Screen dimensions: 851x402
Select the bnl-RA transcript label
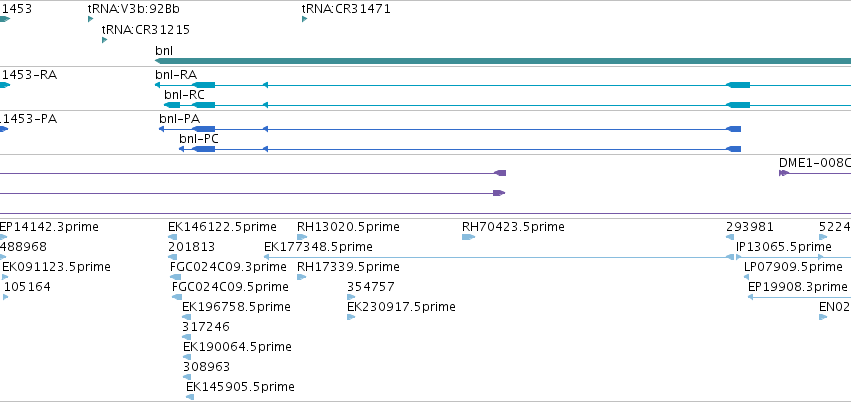point(176,75)
